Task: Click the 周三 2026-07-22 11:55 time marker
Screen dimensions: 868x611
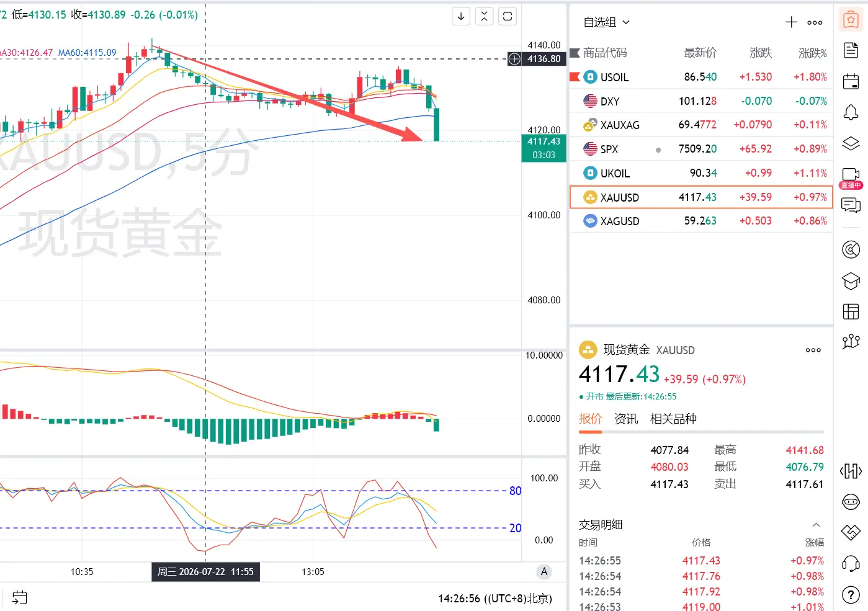Action: (x=205, y=572)
